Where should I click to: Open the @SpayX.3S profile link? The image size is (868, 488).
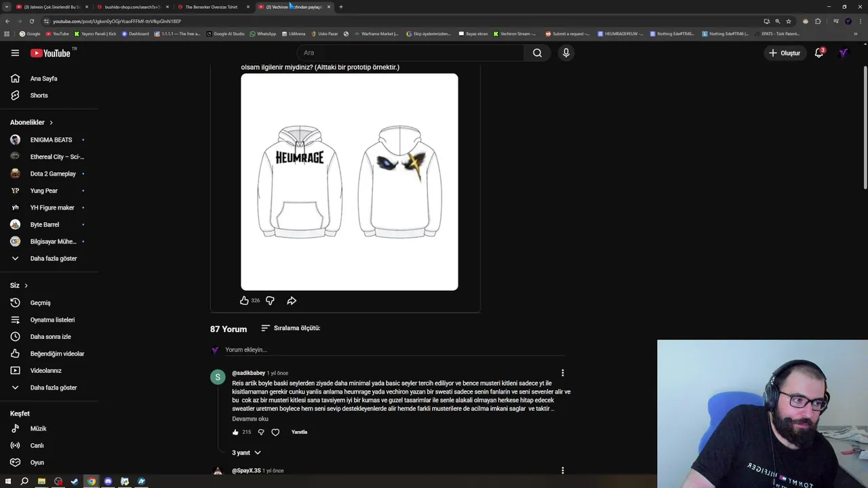tap(246, 470)
